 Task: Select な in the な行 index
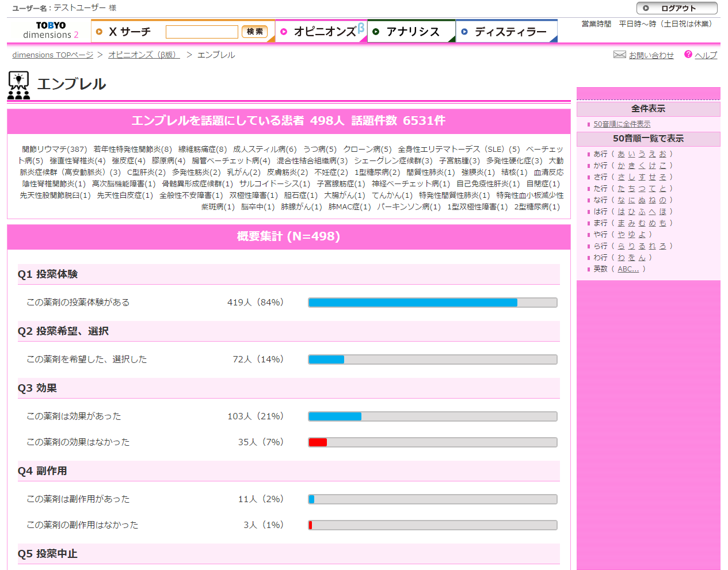pyautogui.click(x=621, y=200)
